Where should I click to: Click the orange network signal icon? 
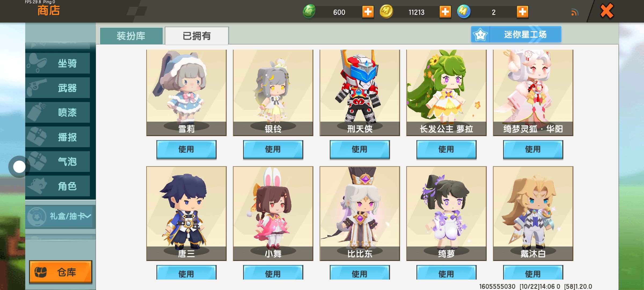575,12
